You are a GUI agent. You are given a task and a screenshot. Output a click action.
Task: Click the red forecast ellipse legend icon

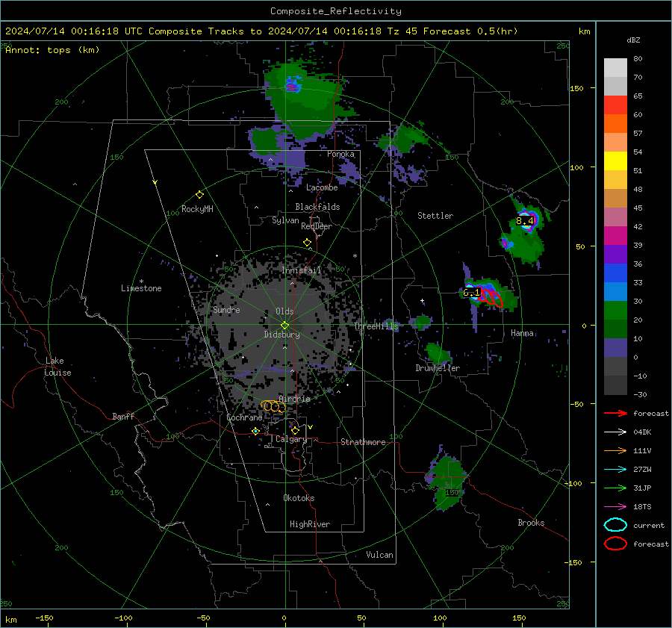pyautogui.click(x=615, y=544)
